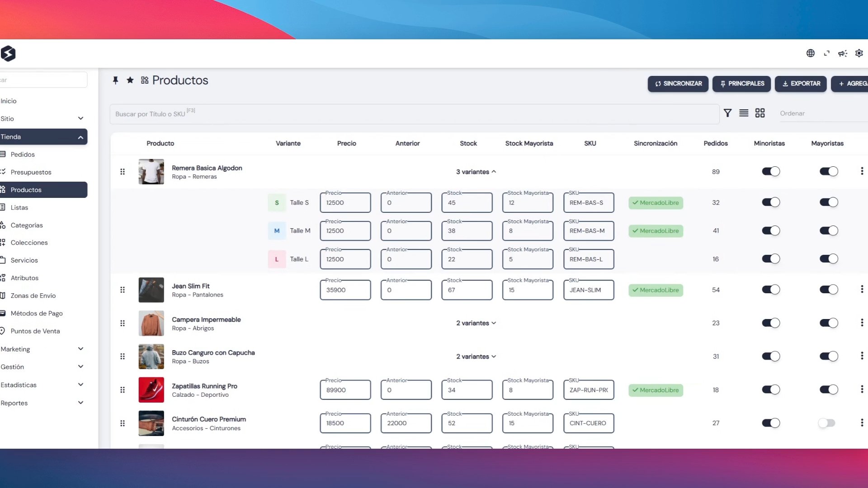Open settings gear icon in header
868x488 pixels.
(x=859, y=53)
